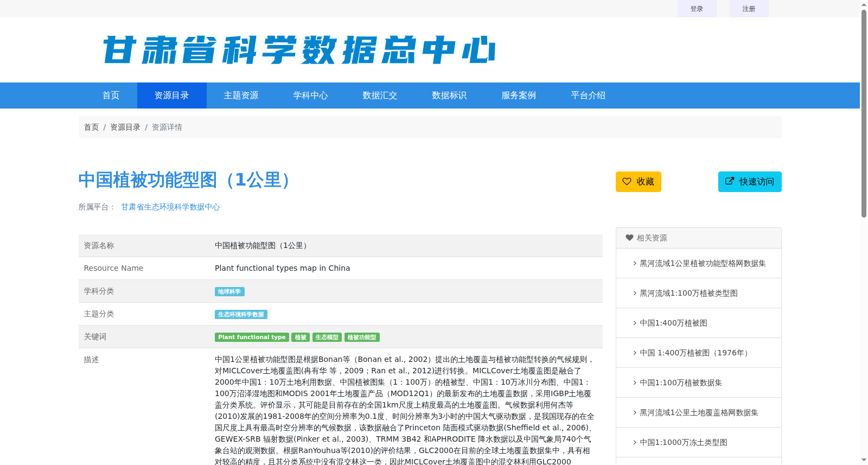Open the 数据标识 menu item
Viewport: 868px width, 465px height.
coord(450,95)
